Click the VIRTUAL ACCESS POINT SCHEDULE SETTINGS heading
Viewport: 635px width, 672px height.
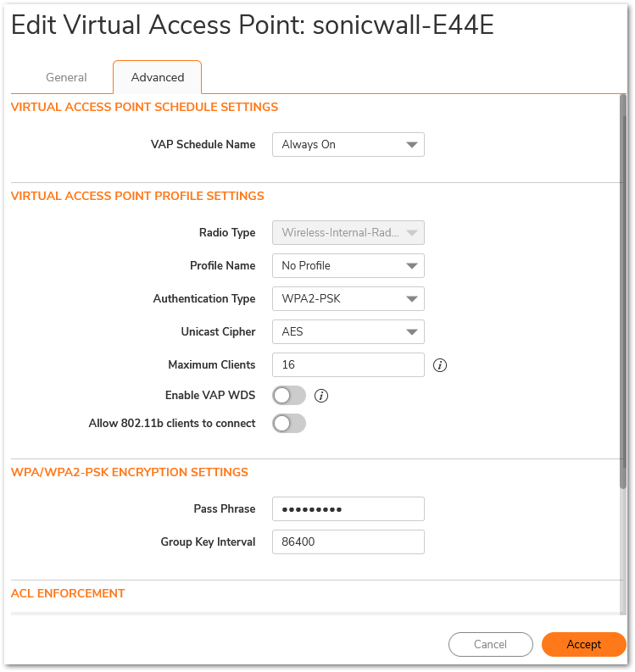tap(144, 107)
